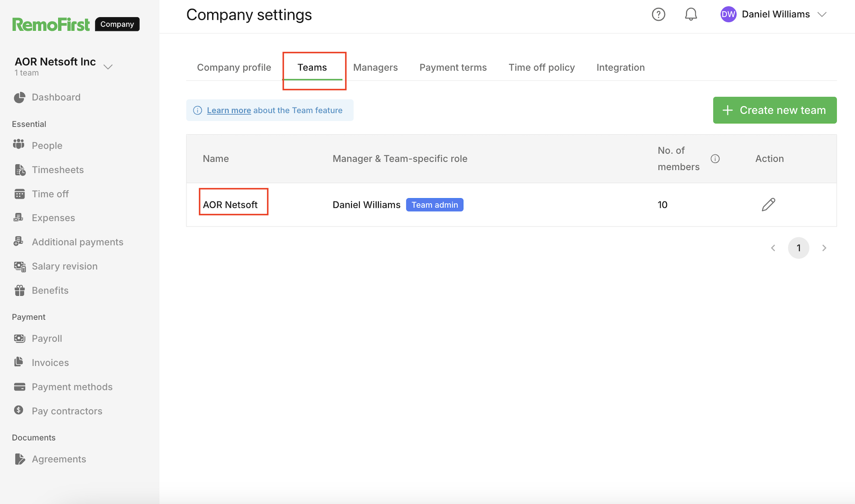Click the Dashboard pie chart icon
The image size is (855, 504).
tap(20, 97)
